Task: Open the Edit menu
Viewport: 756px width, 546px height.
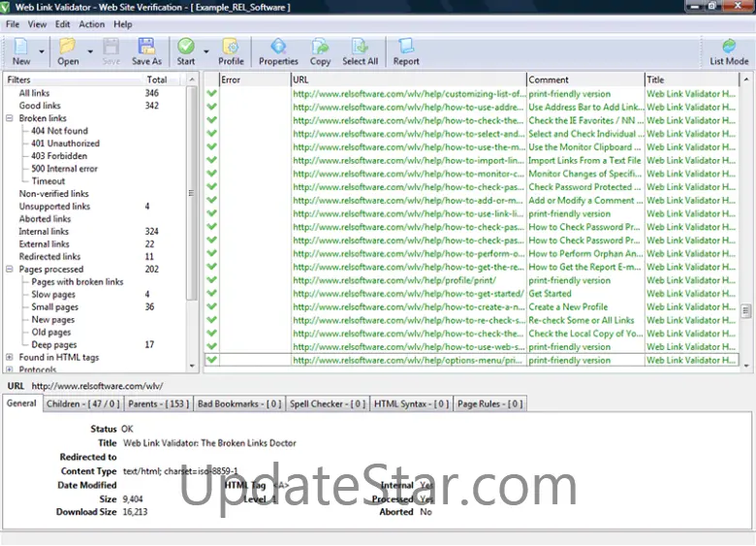Action: pyautogui.click(x=62, y=24)
